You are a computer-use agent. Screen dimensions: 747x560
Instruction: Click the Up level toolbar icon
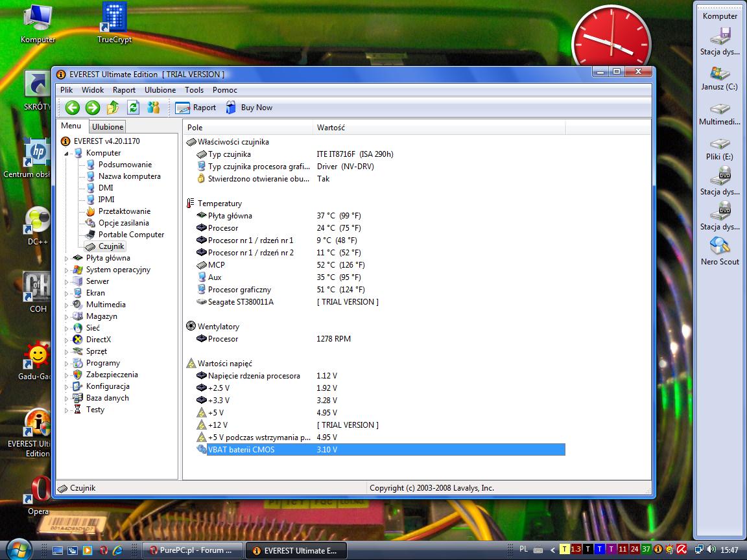coord(113,108)
